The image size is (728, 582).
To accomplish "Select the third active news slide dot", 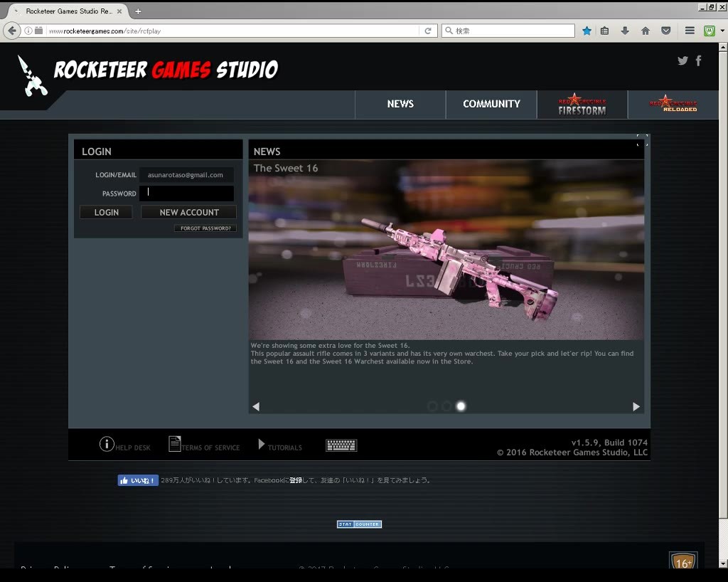I will pyautogui.click(x=461, y=406).
